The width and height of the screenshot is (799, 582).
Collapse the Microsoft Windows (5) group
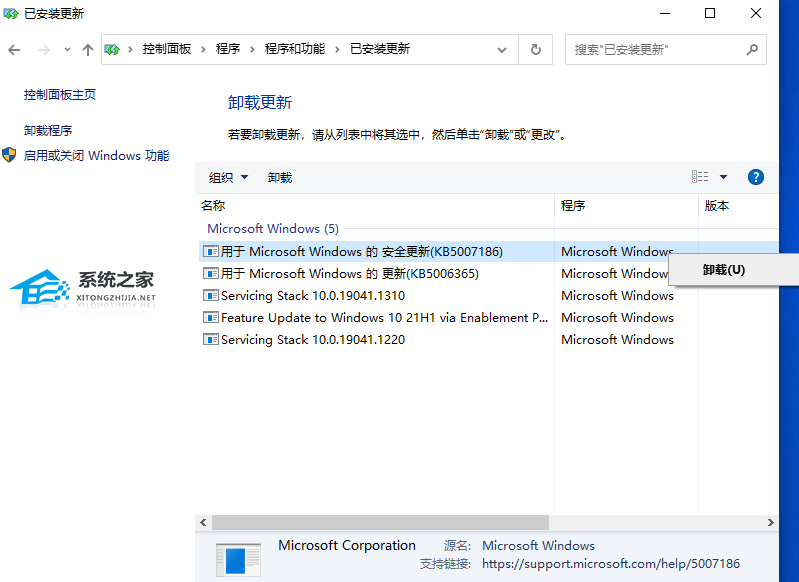pos(273,228)
